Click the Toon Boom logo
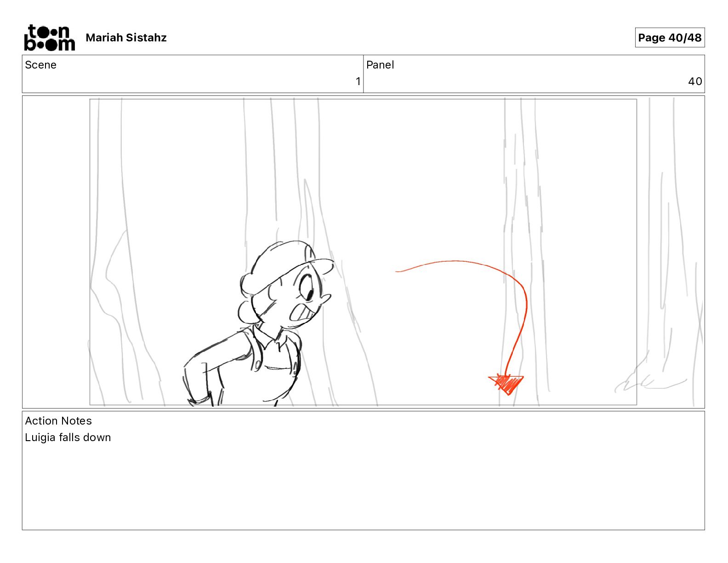The image size is (728, 563). click(x=50, y=38)
